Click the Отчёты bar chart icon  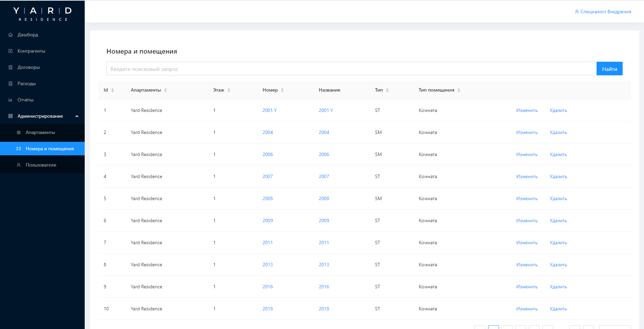point(11,100)
